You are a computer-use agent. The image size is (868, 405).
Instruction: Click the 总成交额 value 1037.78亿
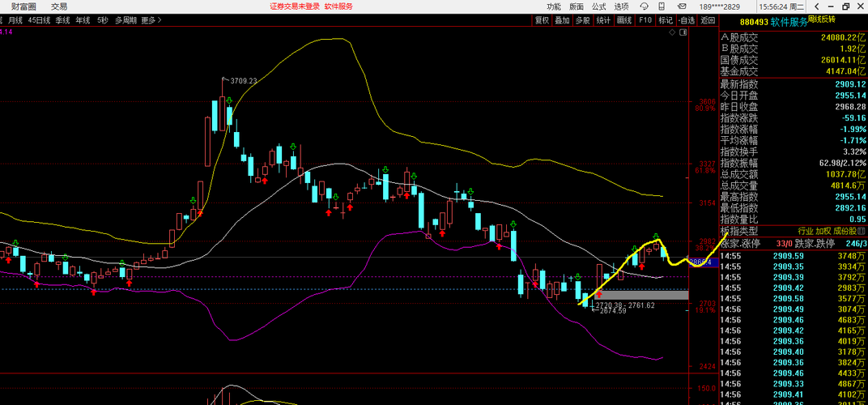pos(846,174)
